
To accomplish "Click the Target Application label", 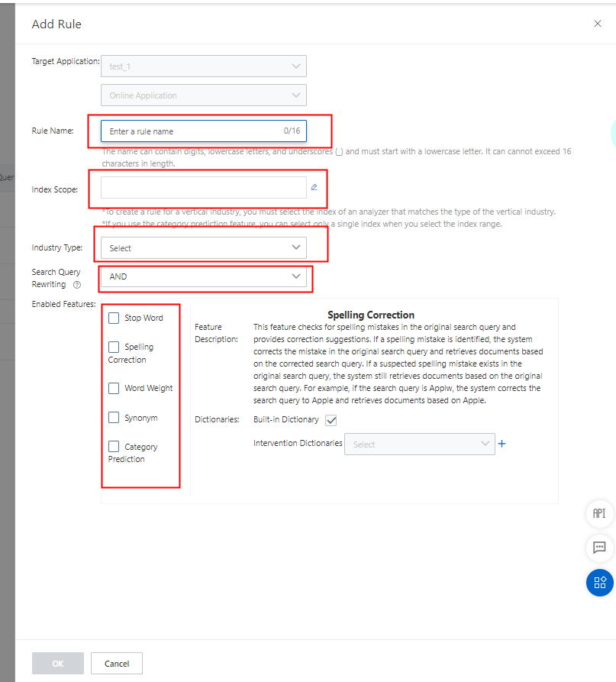I will pyautogui.click(x=66, y=61).
